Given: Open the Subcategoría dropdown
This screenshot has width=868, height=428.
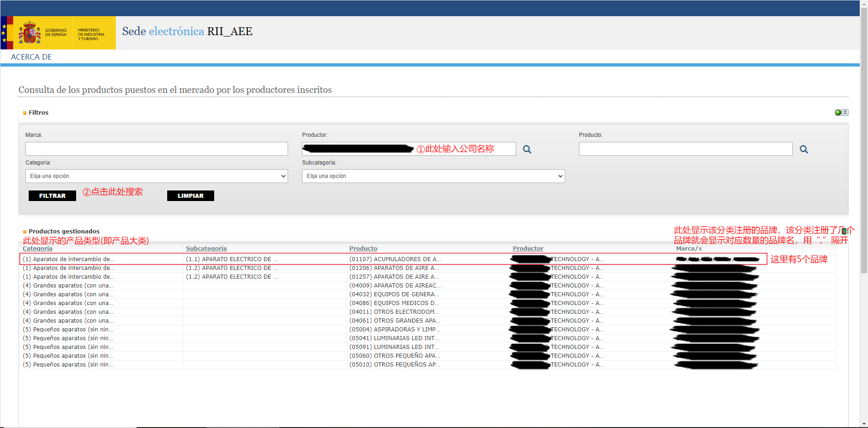Looking at the screenshot, I should [433, 176].
